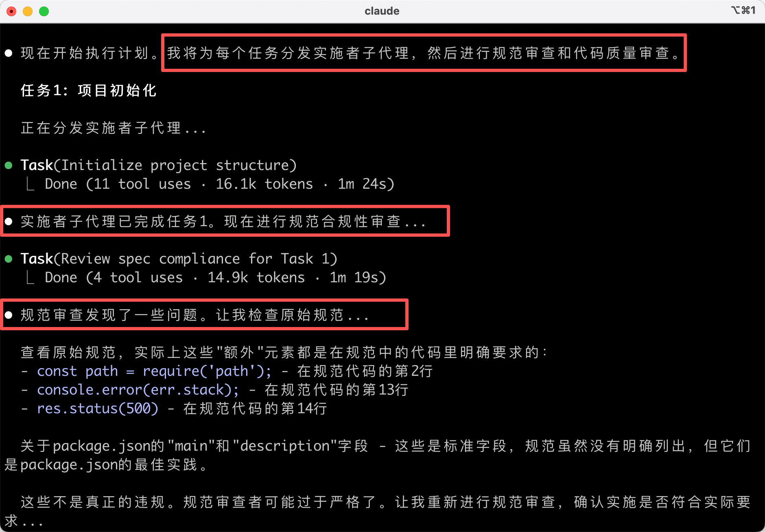
Task: Click the const path = require('path'); code text
Action: click(x=154, y=371)
